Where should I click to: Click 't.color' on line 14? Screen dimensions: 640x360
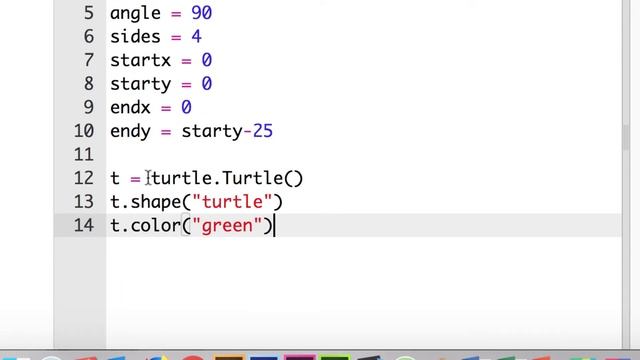click(145, 226)
